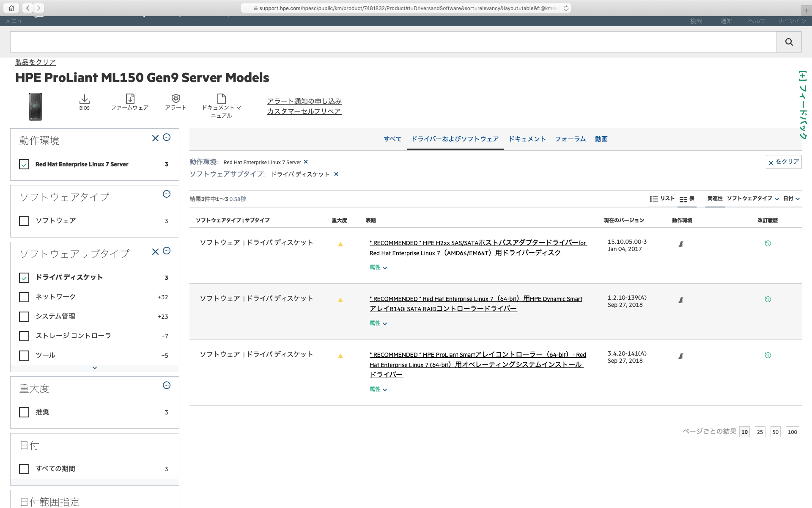Uncheck Red Hat Enterprise Linux 7 Server filter
812x508 pixels.
pyautogui.click(x=24, y=164)
